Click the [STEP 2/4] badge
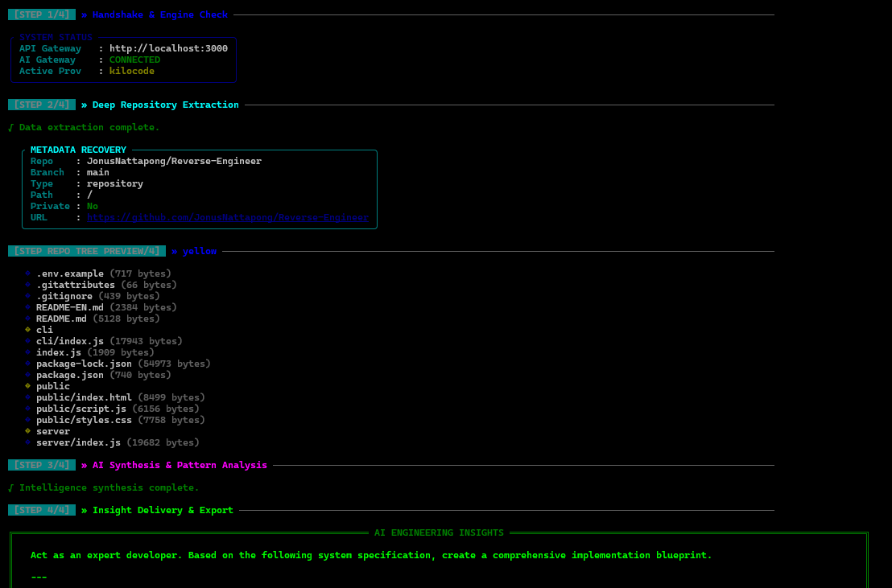This screenshot has width=892, height=588. 42,105
